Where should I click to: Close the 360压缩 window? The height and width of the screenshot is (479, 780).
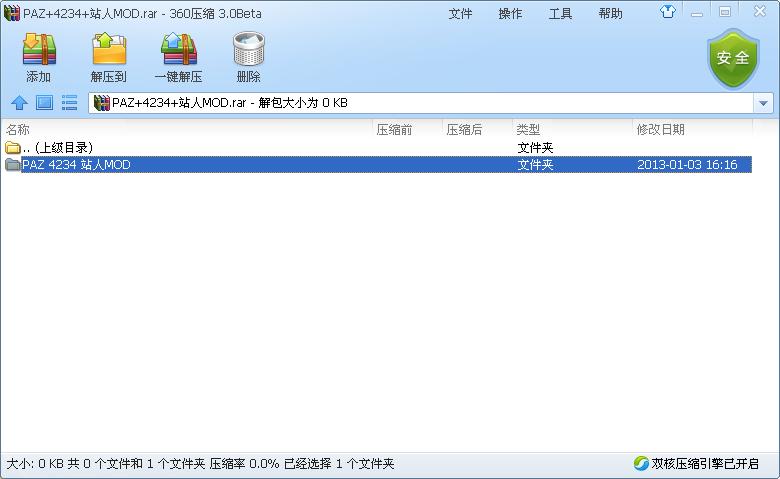tap(760, 11)
